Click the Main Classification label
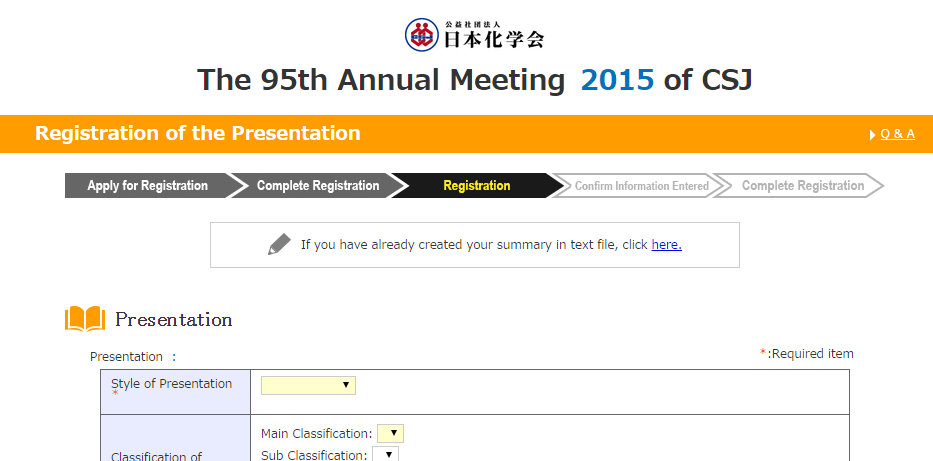Viewport: 933px width, 461px height. (x=317, y=434)
